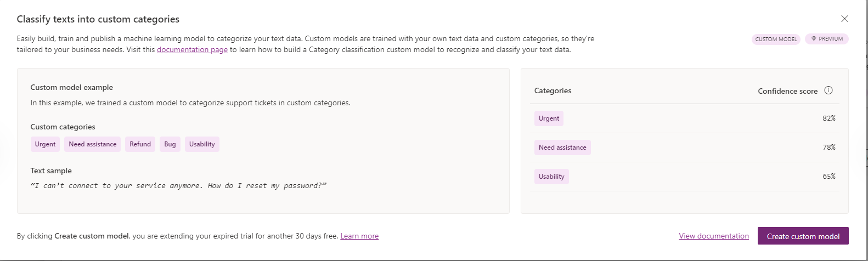Click Usability in the Categories results table
The height and width of the screenshot is (261, 868).
tap(551, 177)
